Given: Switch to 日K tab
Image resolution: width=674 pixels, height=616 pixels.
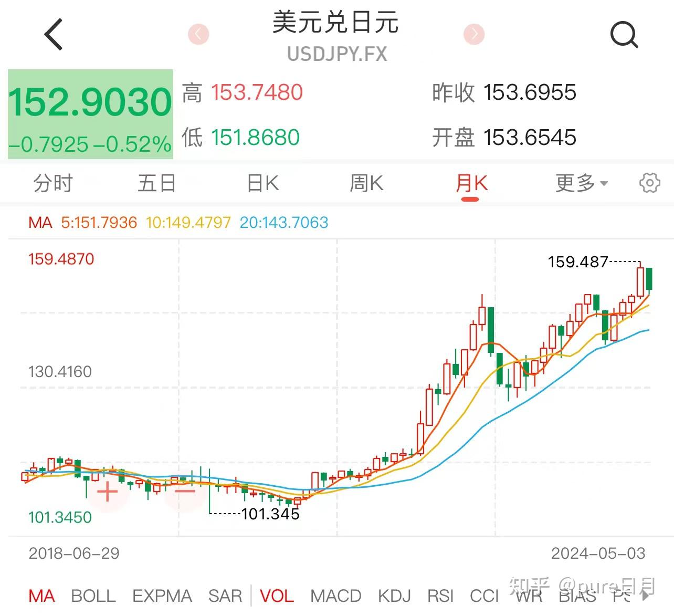Looking at the screenshot, I should tap(262, 183).
